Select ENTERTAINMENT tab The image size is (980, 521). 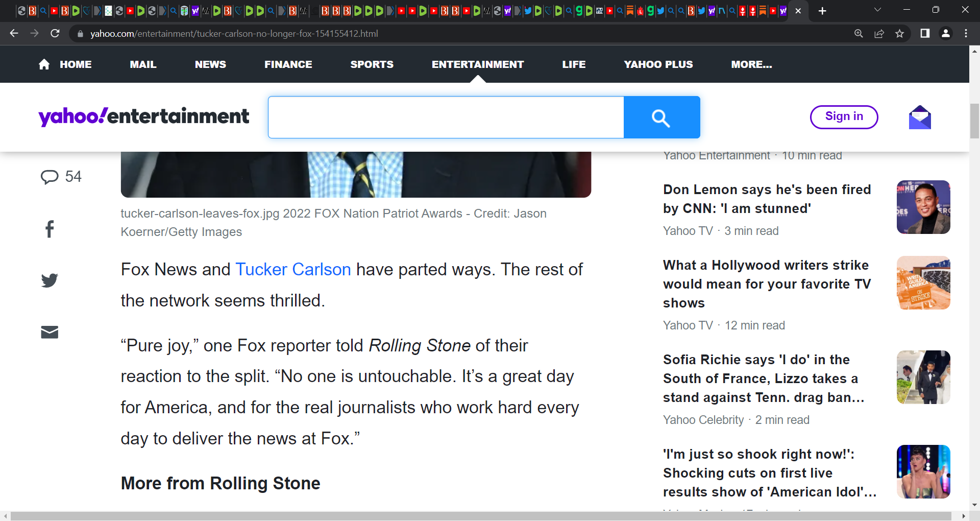coord(478,64)
